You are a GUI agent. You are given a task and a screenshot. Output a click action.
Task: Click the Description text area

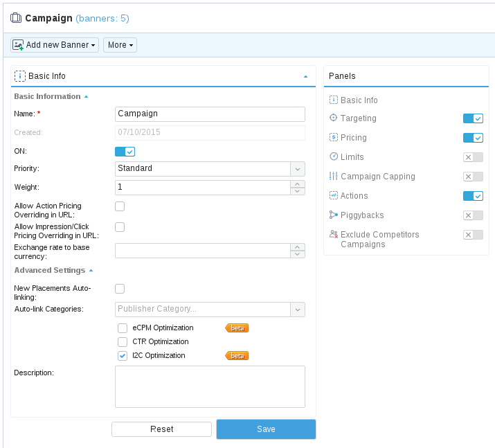[x=210, y=386]
